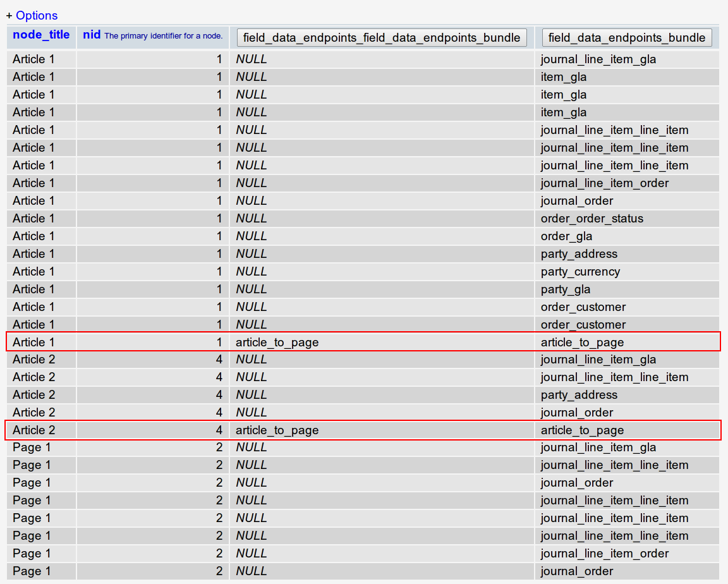Select Article 1's article_to_page under field_data_endpoints_bundle column
Viewport: 728px width, 584px height.
point(582,343)
